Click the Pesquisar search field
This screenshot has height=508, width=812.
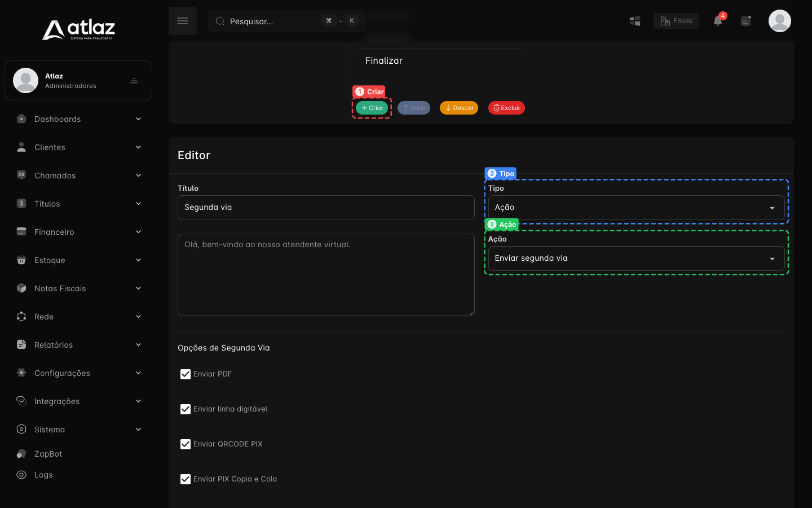coord(287,21)
